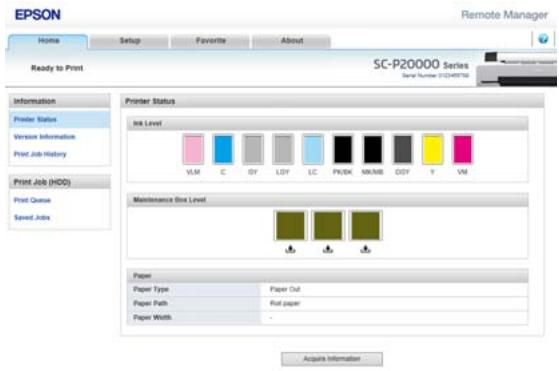The height and width of the screenshot is (371, 559).
Task: Click the Roll paper value
Action: coord(285,304)
